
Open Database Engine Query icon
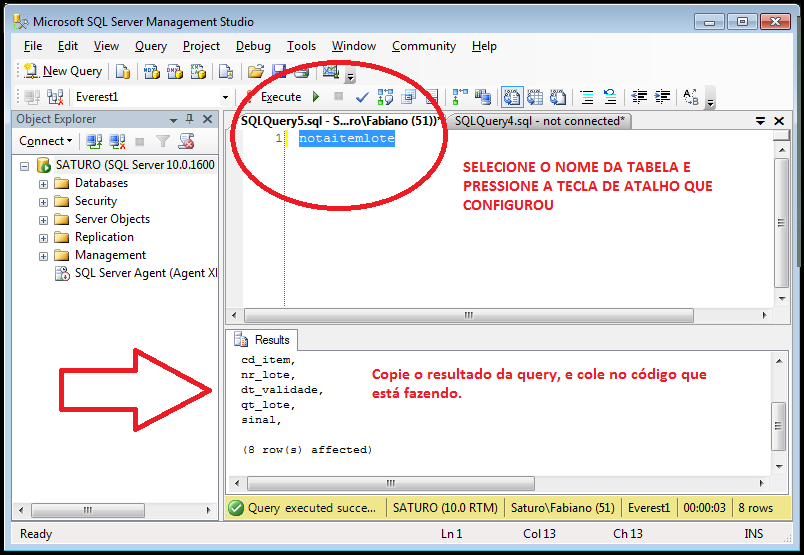click(123, 71)
